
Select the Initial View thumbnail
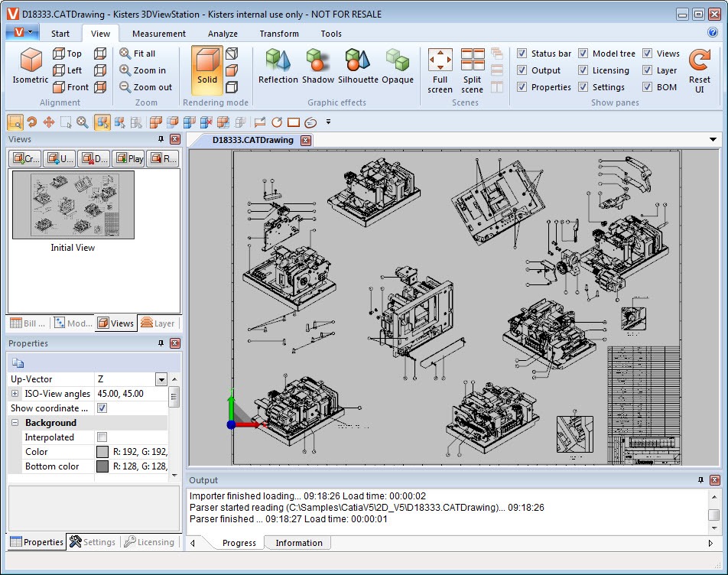pos(73,205)
